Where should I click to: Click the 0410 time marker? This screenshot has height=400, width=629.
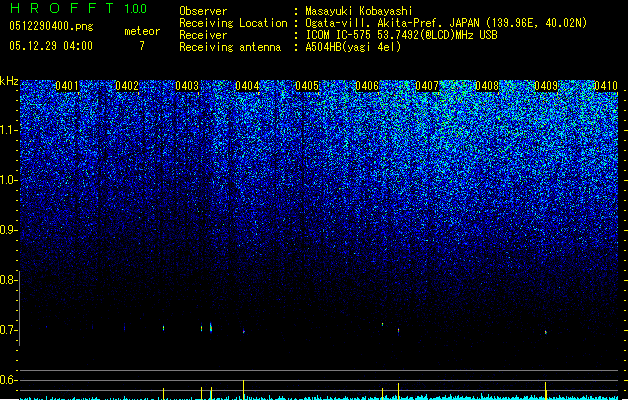606,86
